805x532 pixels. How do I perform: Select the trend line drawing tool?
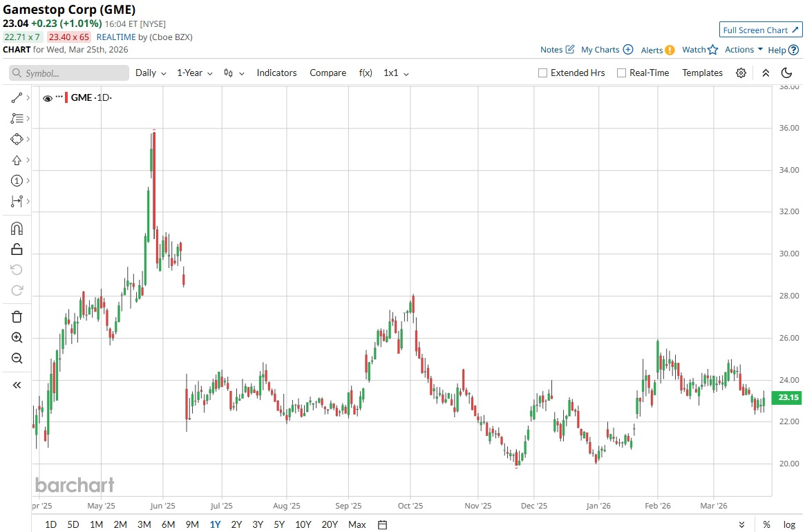coord(17,97)
